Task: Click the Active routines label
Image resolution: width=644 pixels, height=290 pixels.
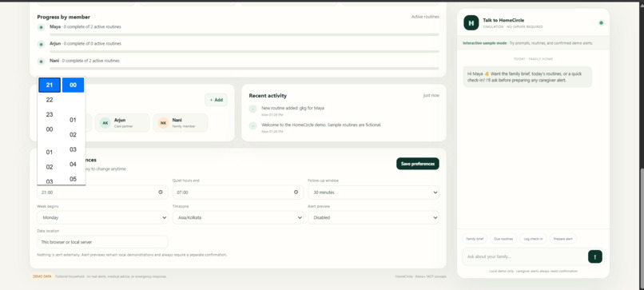Action: point(425,17)
